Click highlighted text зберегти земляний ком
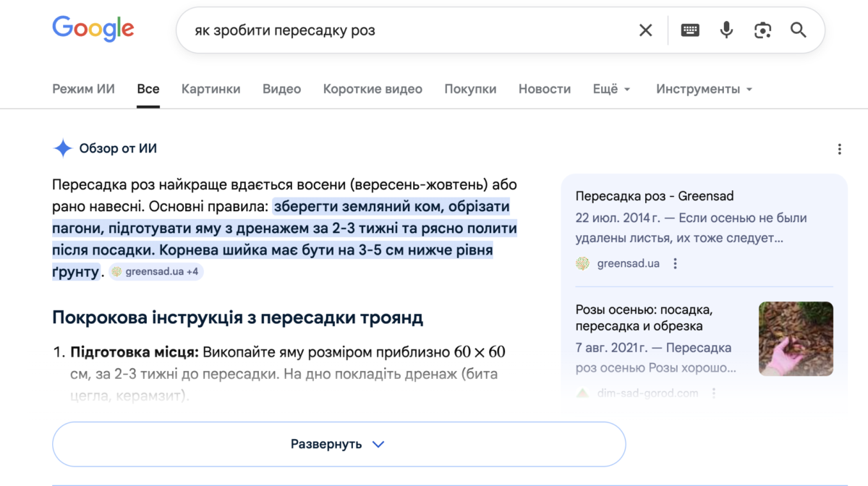 point(357,207)
